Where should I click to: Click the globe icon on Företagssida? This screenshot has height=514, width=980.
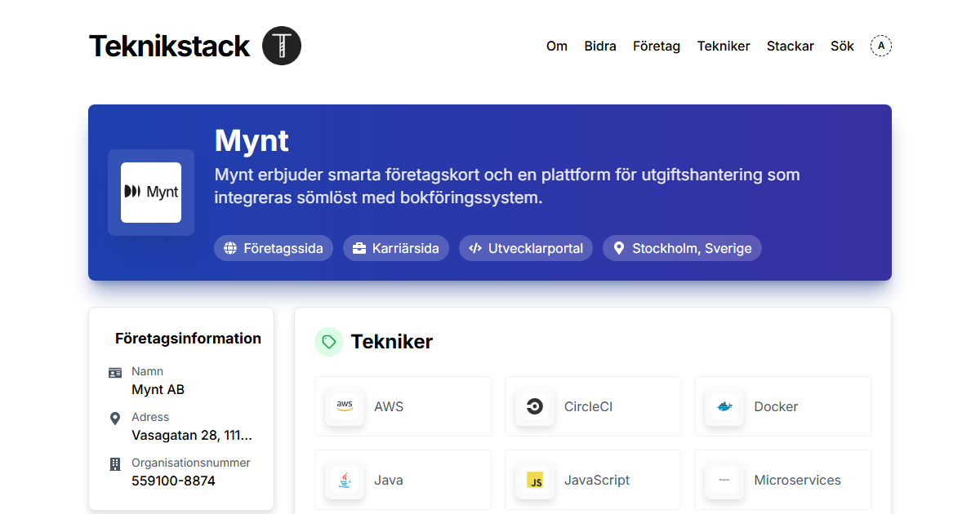(x=230, y=248)
